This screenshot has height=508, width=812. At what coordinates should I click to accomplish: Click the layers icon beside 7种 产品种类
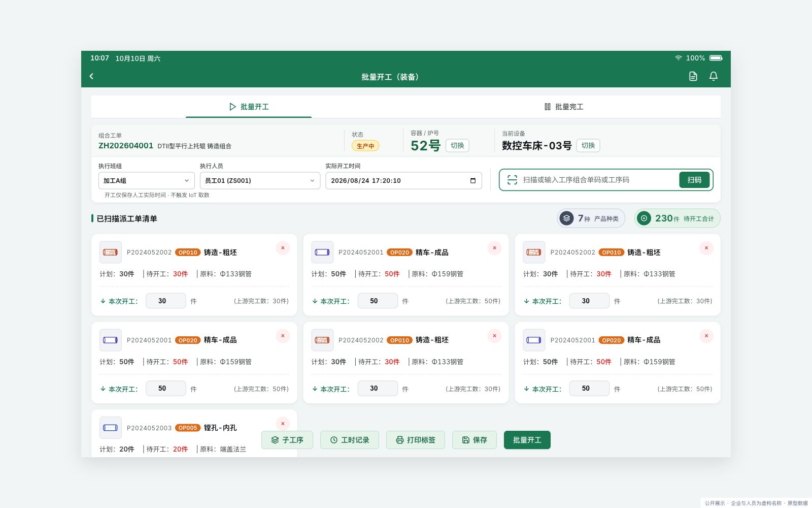566,218
